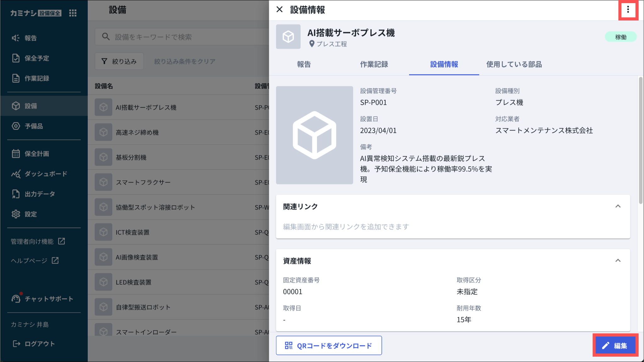Open the 絞り込み filter button

[119, 61]
